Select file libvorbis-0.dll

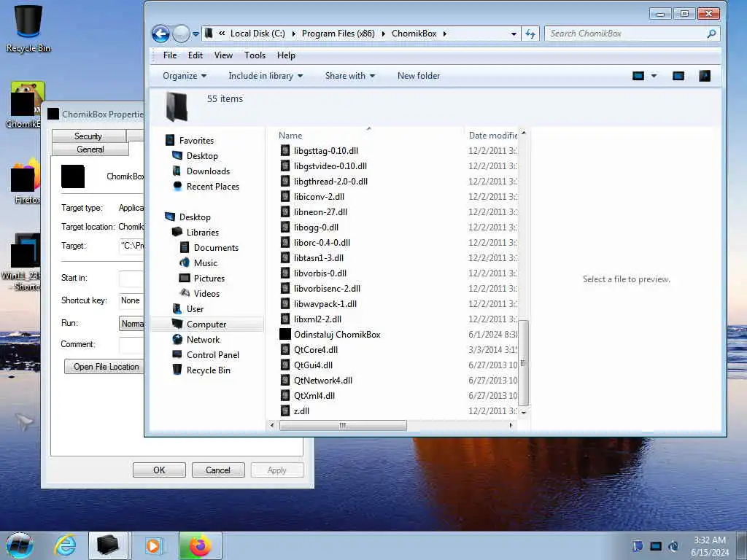click(320, 273)
